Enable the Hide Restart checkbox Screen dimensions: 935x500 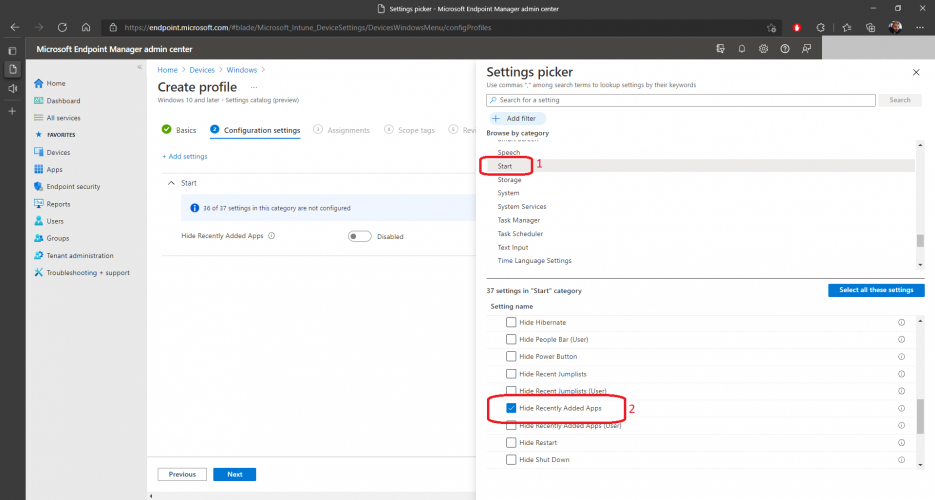point(511,442)
